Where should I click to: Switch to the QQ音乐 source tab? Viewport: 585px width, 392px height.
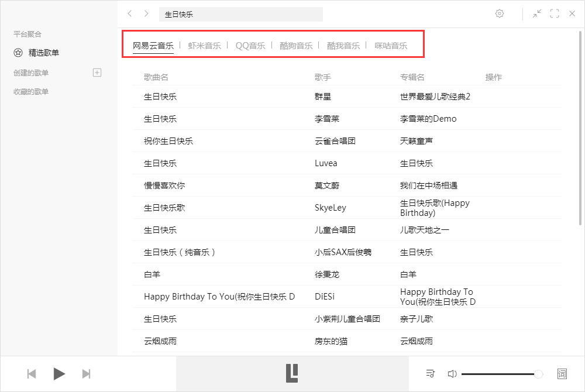250,44
